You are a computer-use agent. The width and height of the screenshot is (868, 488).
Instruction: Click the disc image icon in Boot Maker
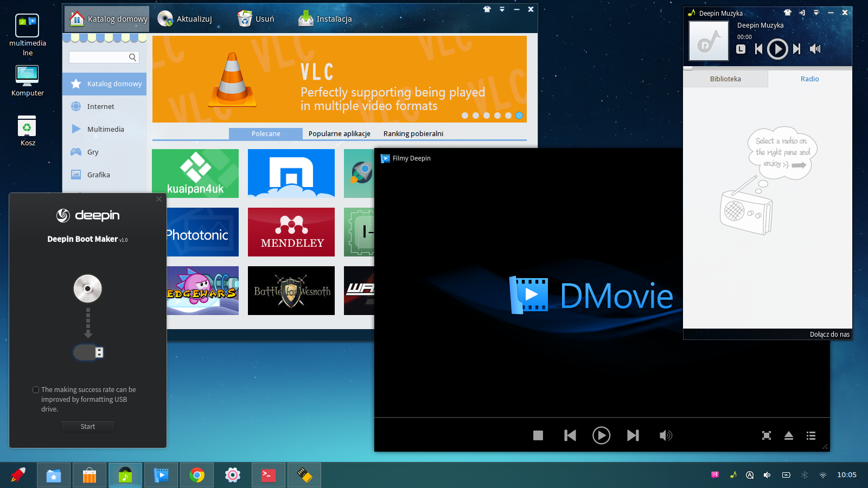88,288
